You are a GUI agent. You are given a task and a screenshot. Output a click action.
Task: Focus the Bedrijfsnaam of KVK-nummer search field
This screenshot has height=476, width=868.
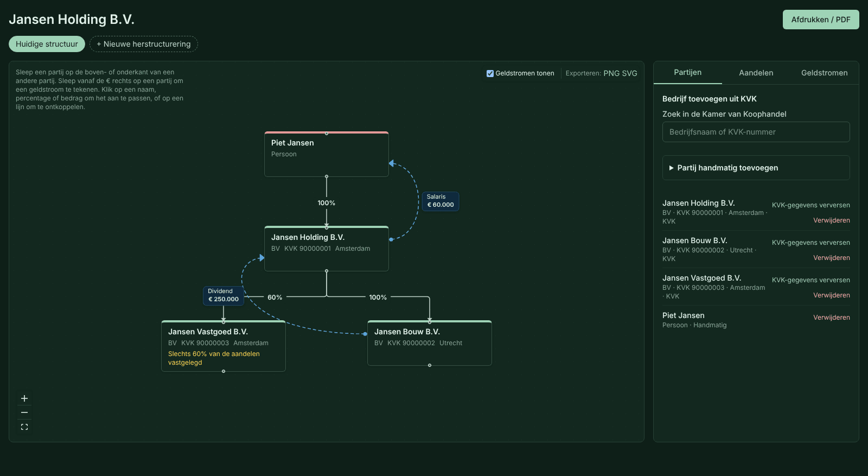756,132
